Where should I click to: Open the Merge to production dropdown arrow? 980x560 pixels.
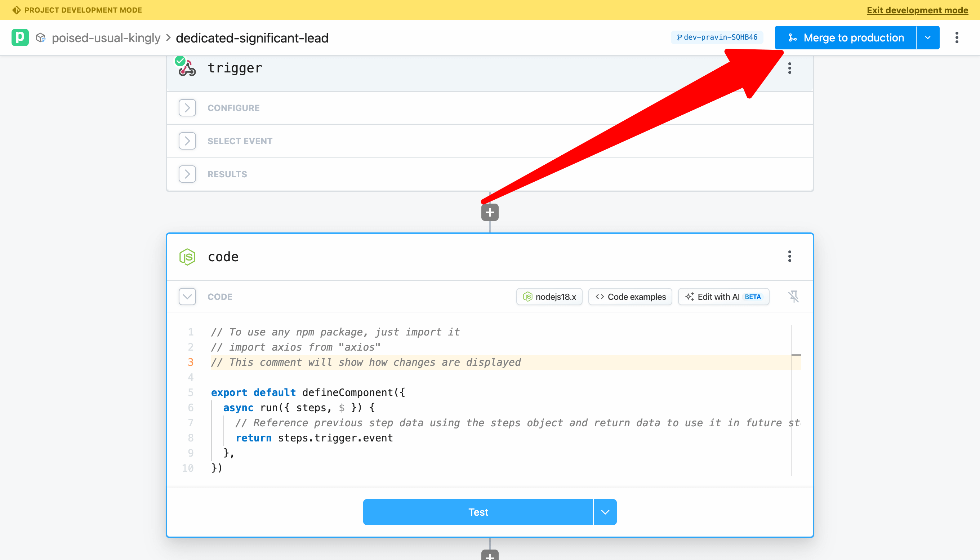tap(928, 37)
